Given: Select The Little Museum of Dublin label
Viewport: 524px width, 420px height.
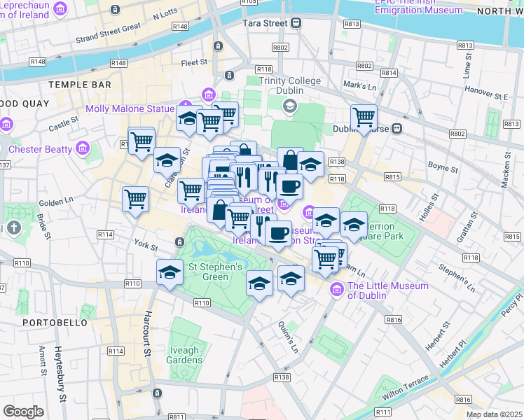Looking at the screenshot, I should pos(387,290).
